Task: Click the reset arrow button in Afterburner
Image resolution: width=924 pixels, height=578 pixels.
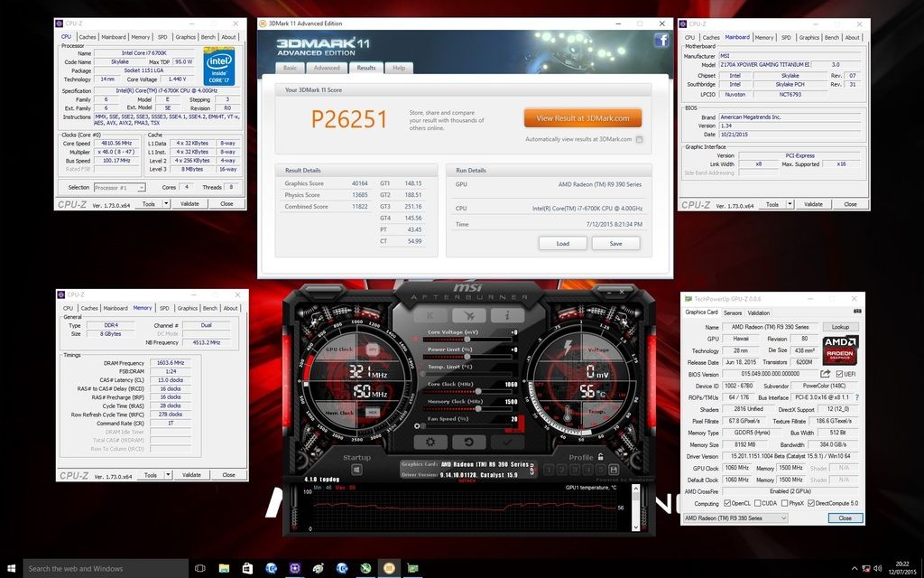Action: click(x=469, y=442)
